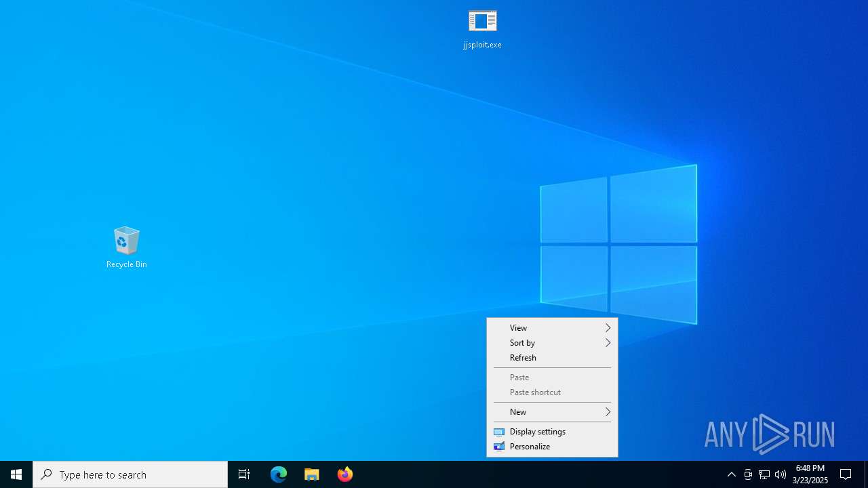
Task: Open the Windows Start menu
Action: (16, 474)
